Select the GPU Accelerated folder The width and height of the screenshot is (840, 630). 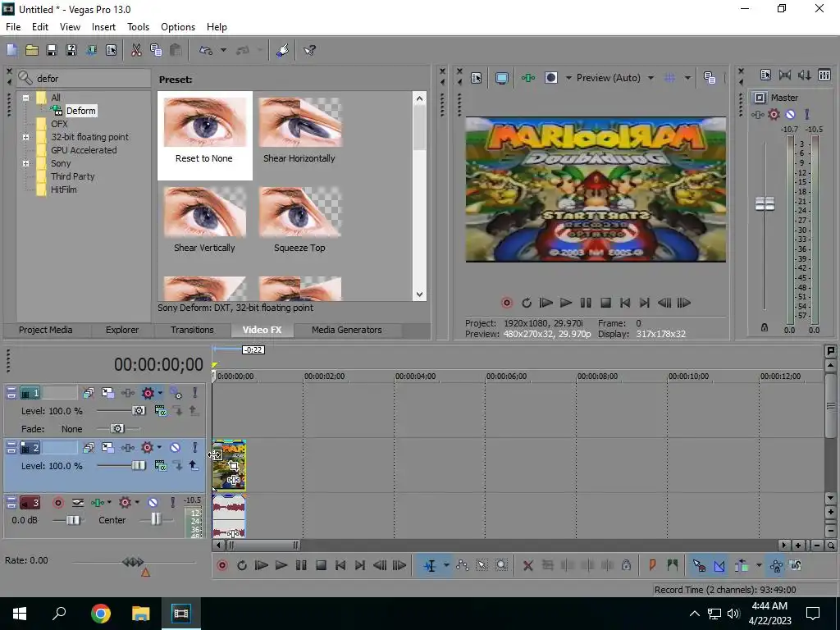(x=84, y=150)
